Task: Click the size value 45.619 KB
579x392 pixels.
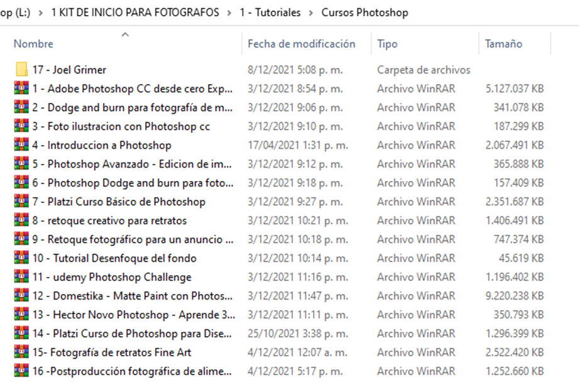Action: coord(521,258)
